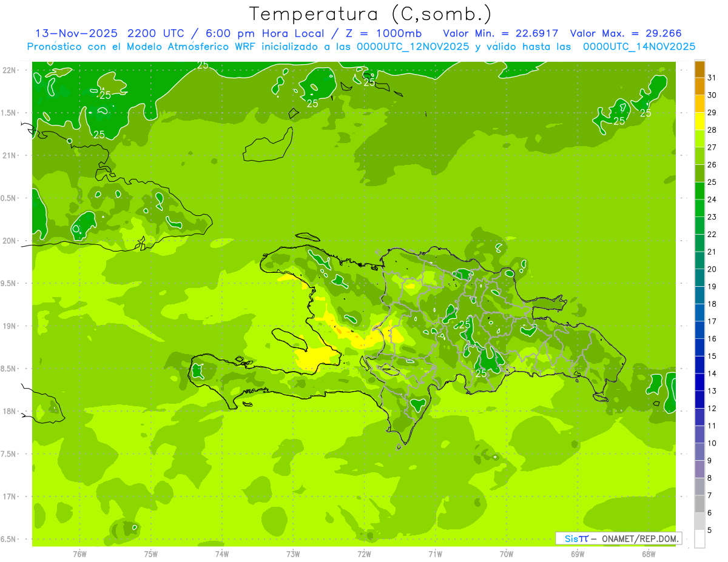Click the "15" color scale label
This screenshot has width=728, height=562.
point(712,356)
